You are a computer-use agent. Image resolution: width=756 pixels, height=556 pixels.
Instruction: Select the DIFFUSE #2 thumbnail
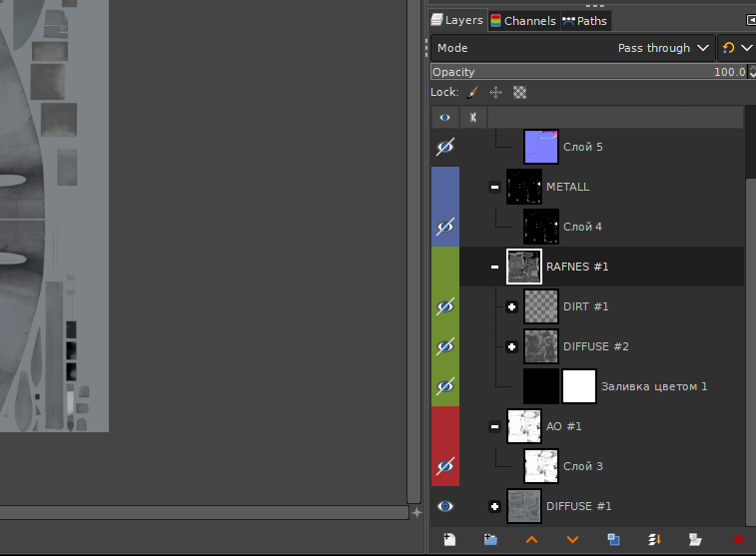pyautogui.click(x=541, y=346)
